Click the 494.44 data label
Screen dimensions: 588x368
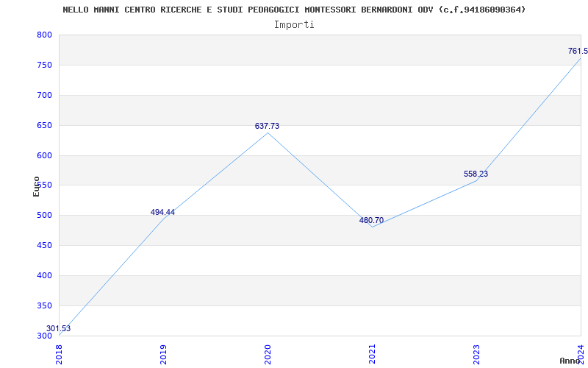tap(162, 212)
